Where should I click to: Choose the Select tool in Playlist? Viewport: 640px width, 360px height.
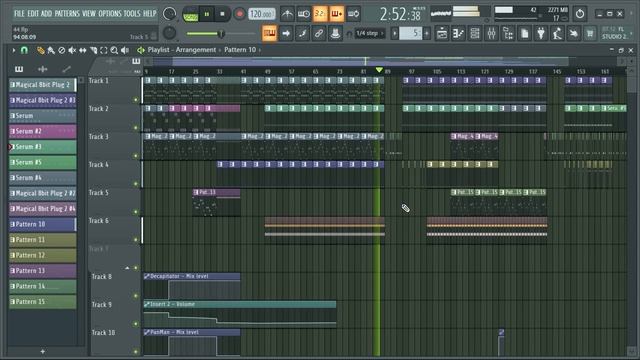[104, 50]
